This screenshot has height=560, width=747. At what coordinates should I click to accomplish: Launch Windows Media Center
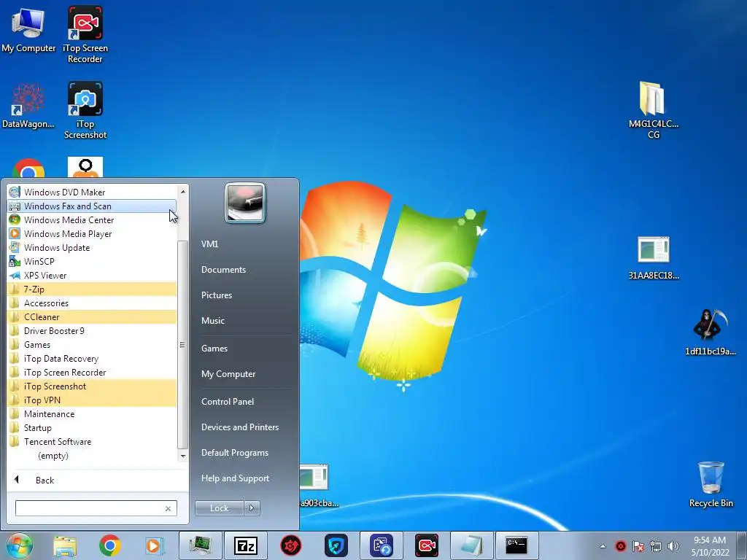[92, 219]
